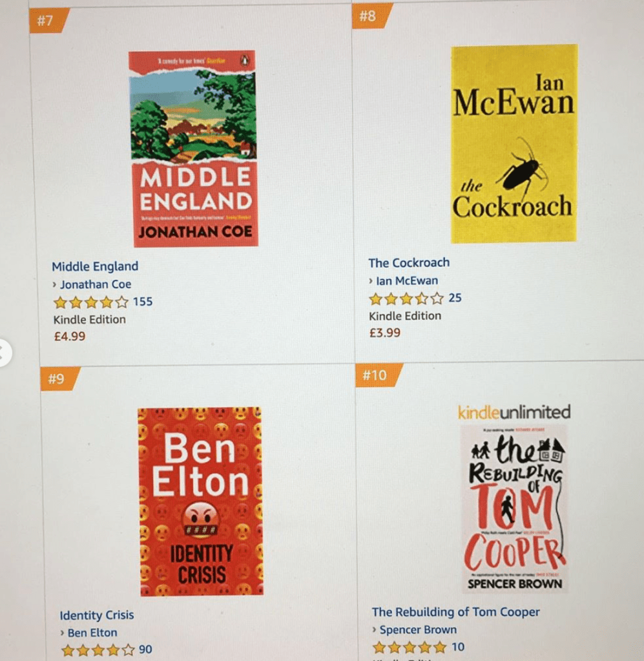Open the Identity Crisis book cover
The image size is (644, 661).
click(201, 501)
